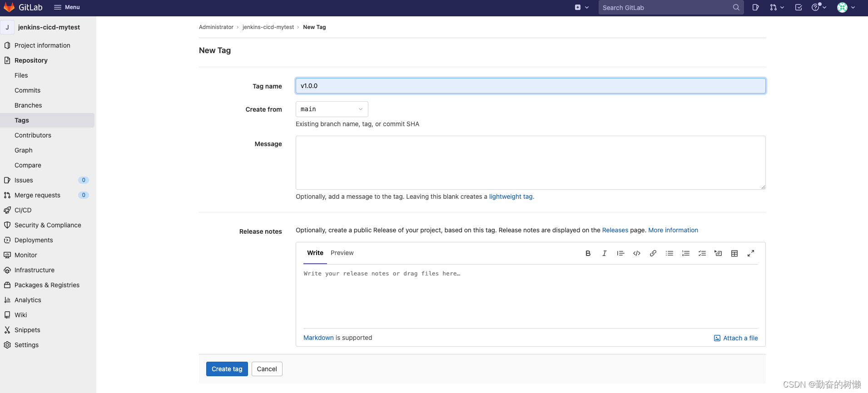
Task: Click into the Message textarea
Action: coord(531,162)
